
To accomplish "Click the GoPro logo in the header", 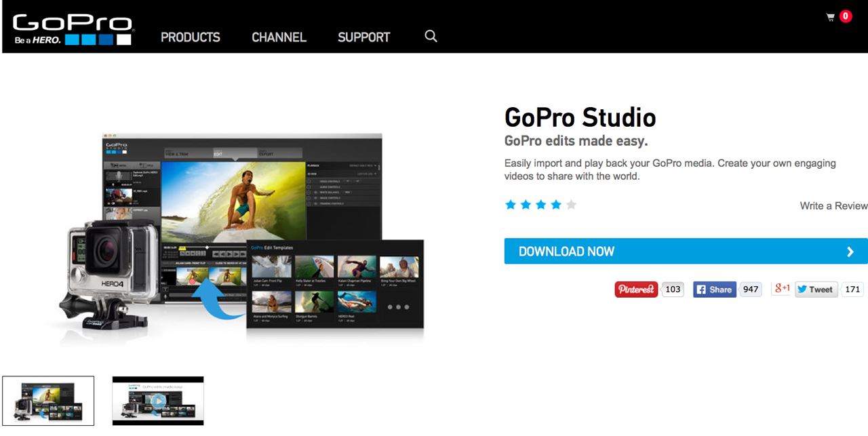I will point(73,30).
